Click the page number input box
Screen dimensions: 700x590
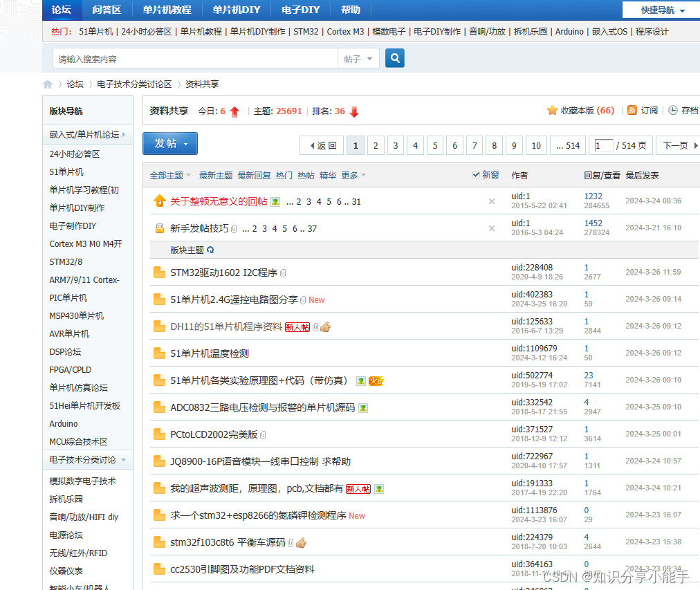coord(604,145)
